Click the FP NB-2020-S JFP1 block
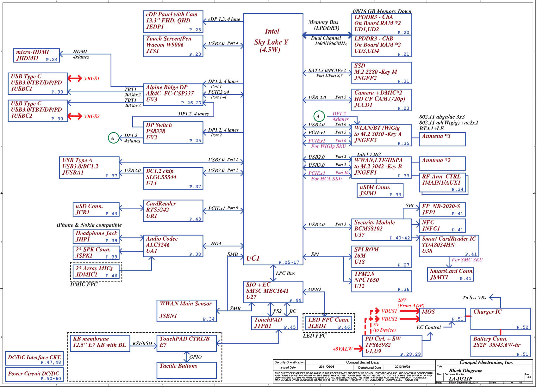 coord(442,210)
